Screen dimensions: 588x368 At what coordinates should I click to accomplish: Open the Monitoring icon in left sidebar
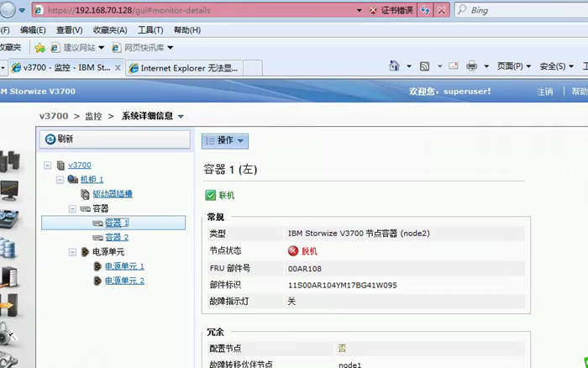[x=8, y=191]
